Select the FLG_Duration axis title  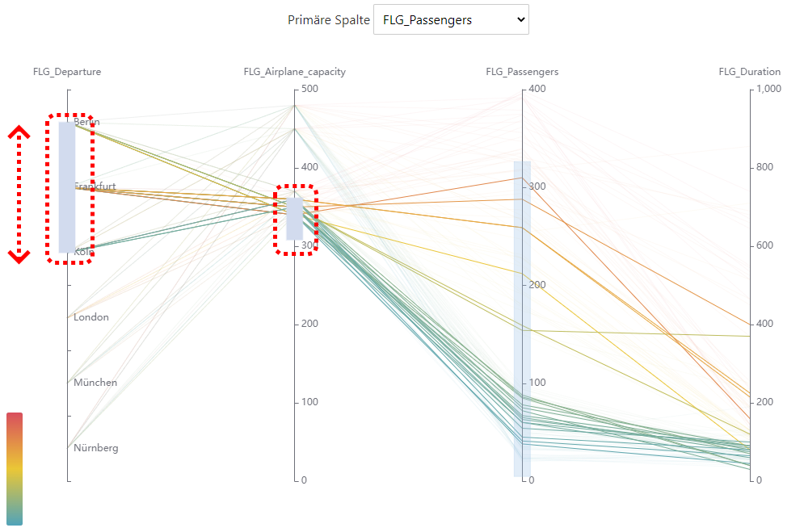tap(749, 72)
